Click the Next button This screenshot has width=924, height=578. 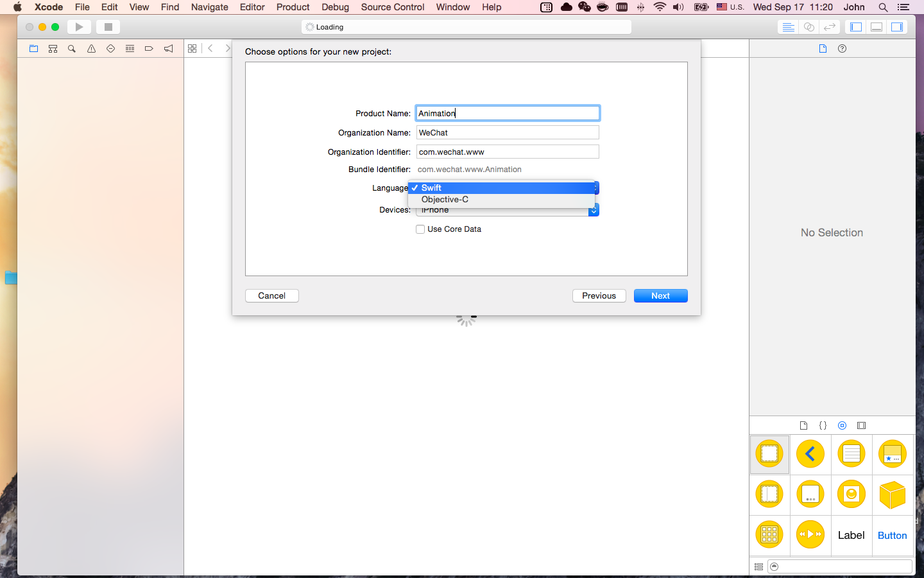pyautogui.click(x=660, y=295)
